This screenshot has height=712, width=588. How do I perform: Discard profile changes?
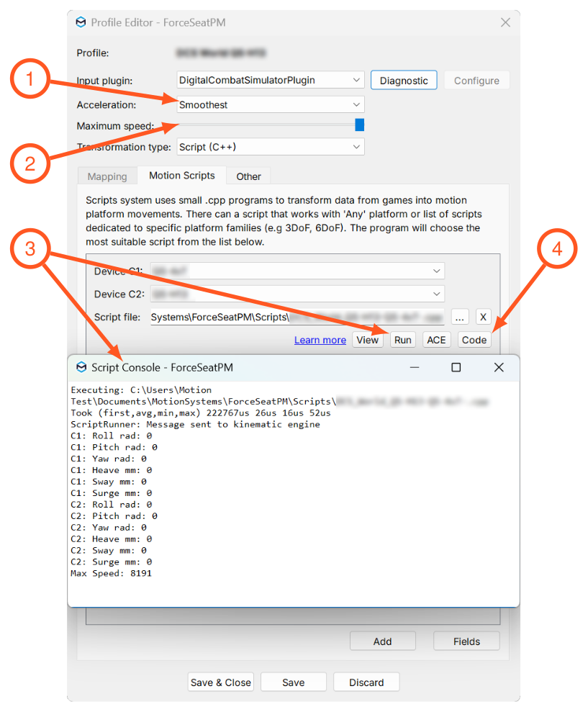click(366, 682)
